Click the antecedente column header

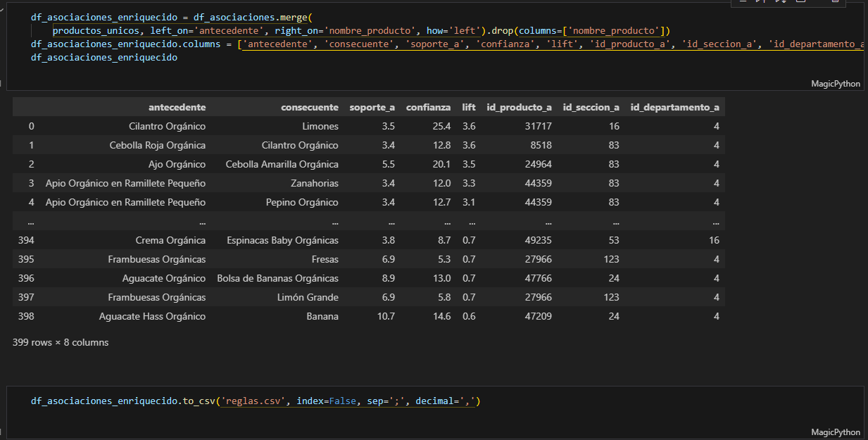click(177, 107)
